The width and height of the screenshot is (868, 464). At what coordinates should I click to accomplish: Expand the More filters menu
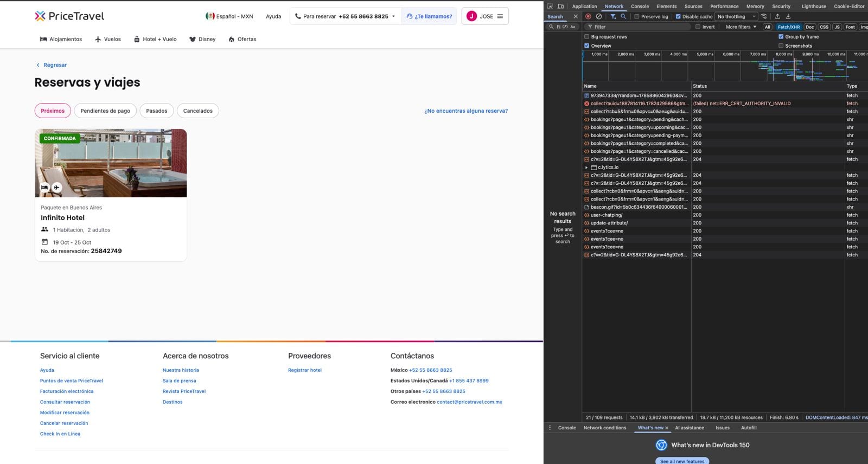tap(741, 27)
